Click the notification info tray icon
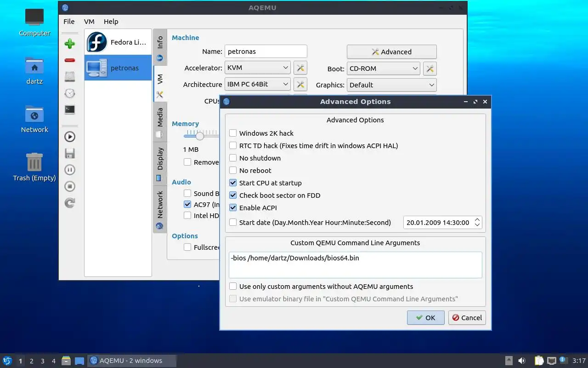This screenshot has width=588, height=368. [564, 360]
